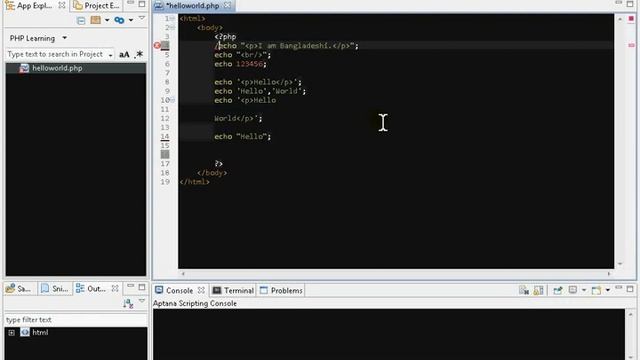Close the App Explorer tab

tap(62, 5)
